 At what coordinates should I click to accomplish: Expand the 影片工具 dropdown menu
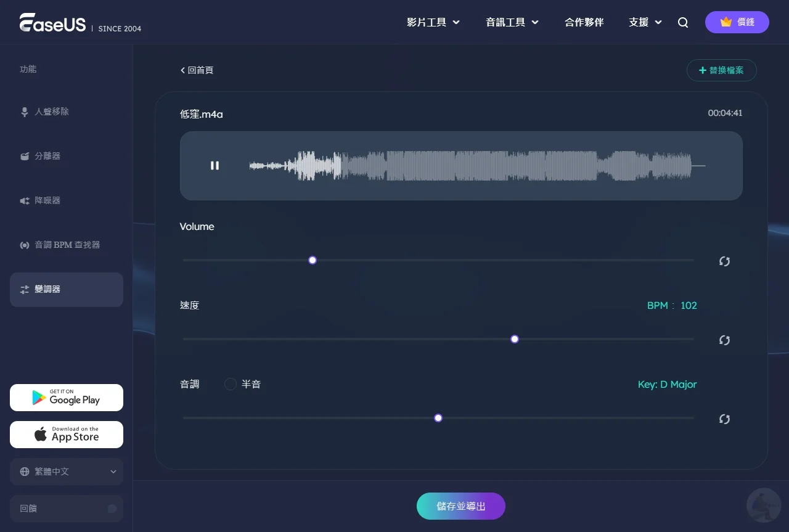click(433, 22)
